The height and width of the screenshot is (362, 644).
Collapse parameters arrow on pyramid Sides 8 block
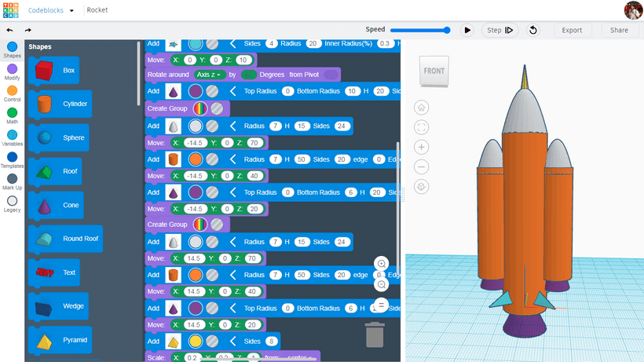tap(233, 341)
